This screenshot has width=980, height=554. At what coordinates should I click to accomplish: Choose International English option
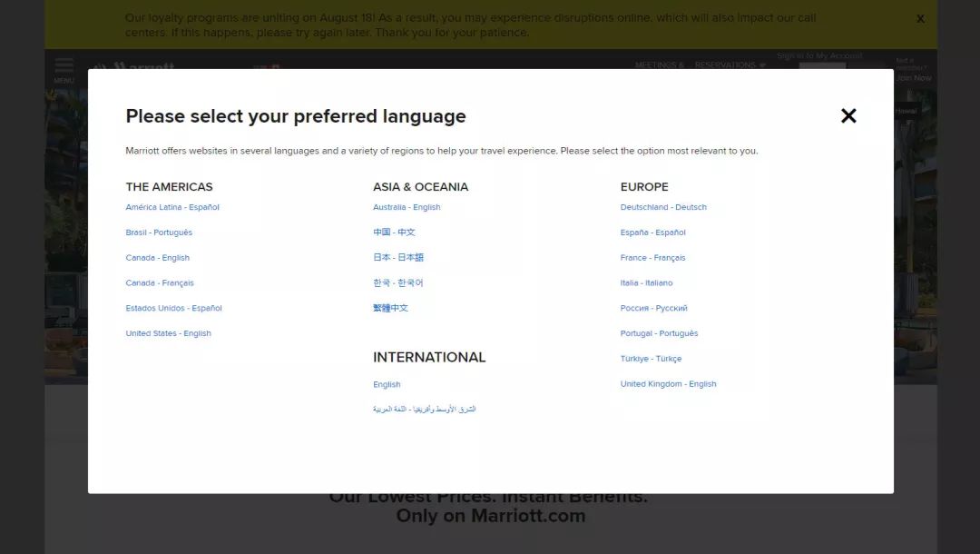387,384
